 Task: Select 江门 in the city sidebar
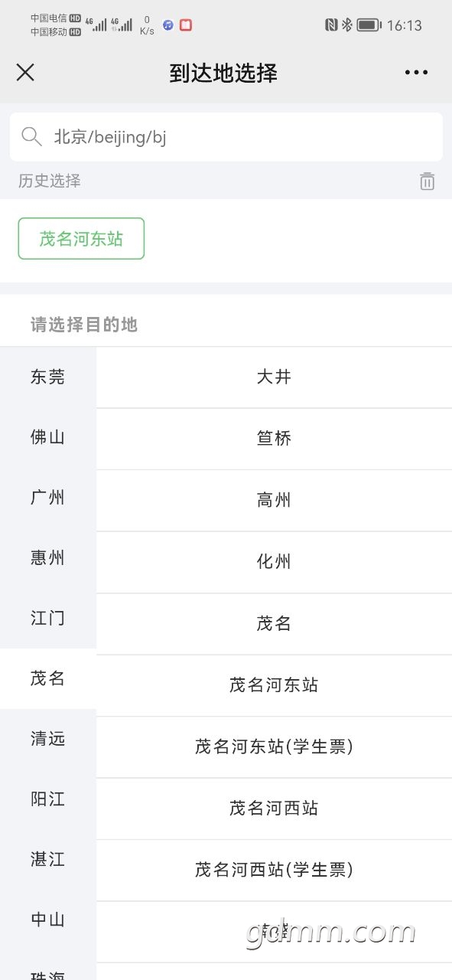click(x=48, y=618)
